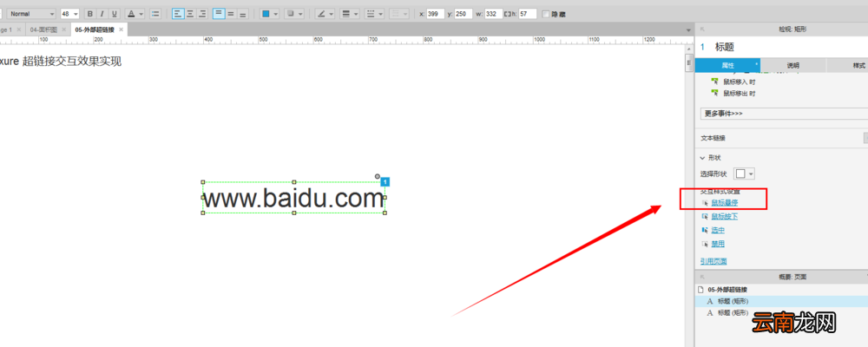
Task: Click the height h field
Action: 528,14
